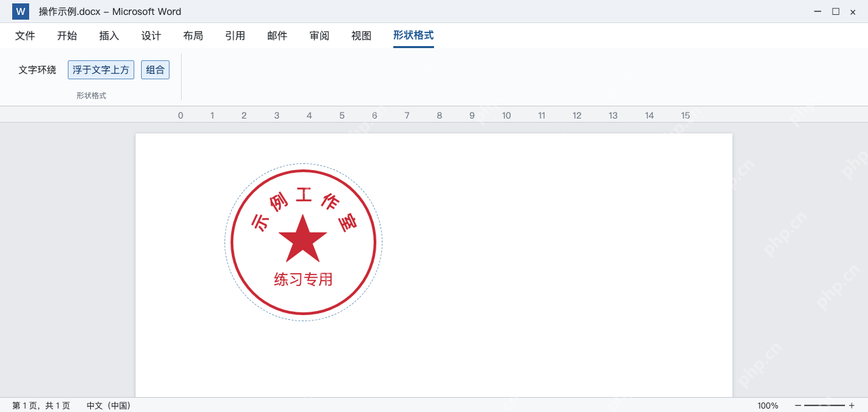Select the red star in the stamp
Image resolution: width=868 pixels, height=412 pixels.
[x=303, y=239]
